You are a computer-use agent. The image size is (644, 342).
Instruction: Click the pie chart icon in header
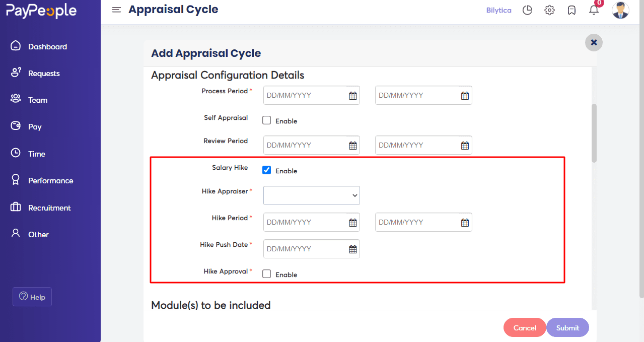(527, 10)
